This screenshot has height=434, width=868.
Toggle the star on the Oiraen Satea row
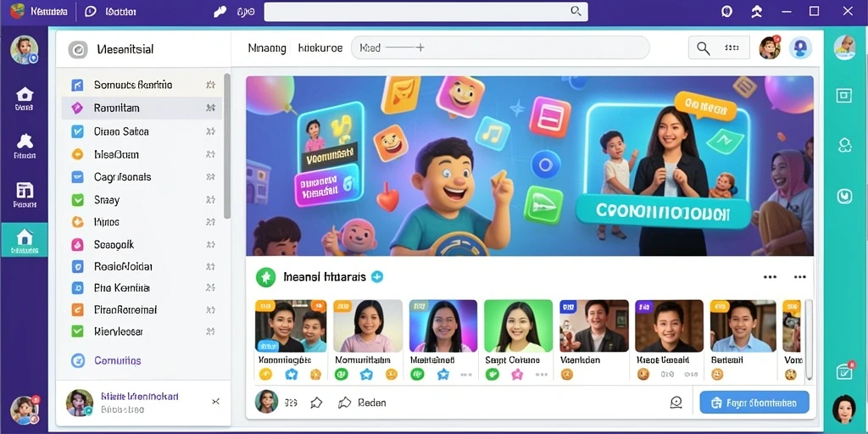(210, 131)
